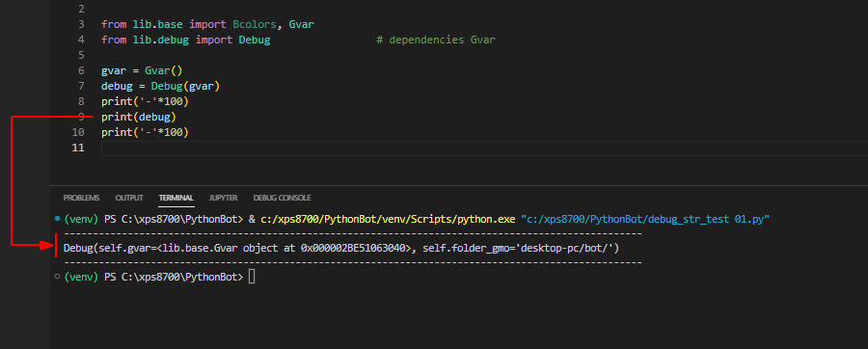Click the Debug(self.gvar=...) output line

click(x=341, y=249)
